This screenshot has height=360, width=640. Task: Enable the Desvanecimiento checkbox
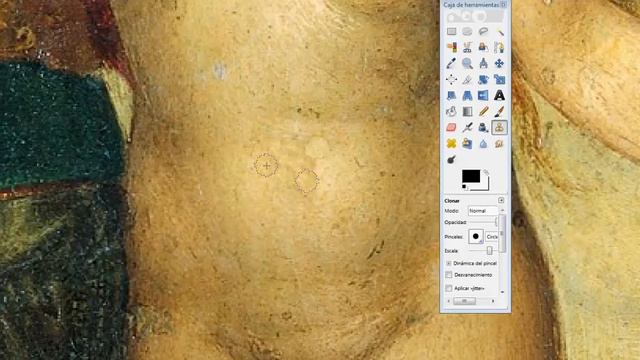click(449, 275)
